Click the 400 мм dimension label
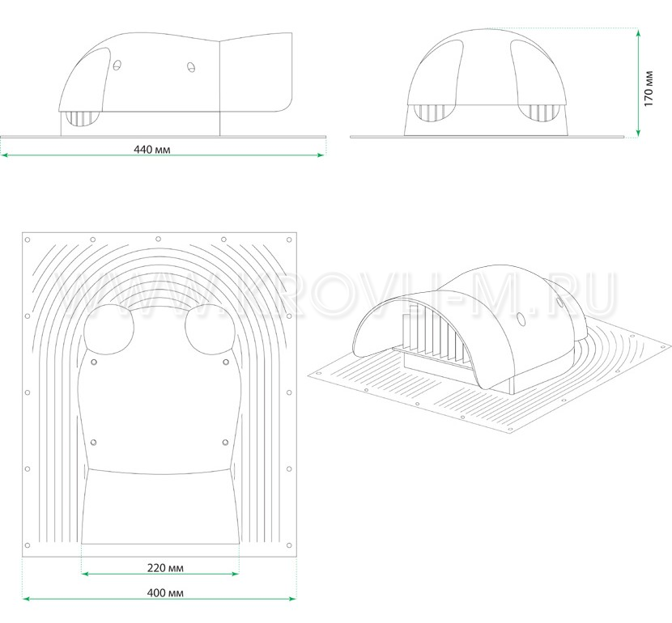The width and height of the screenshot is (672, 623). (x=165, y=593)
